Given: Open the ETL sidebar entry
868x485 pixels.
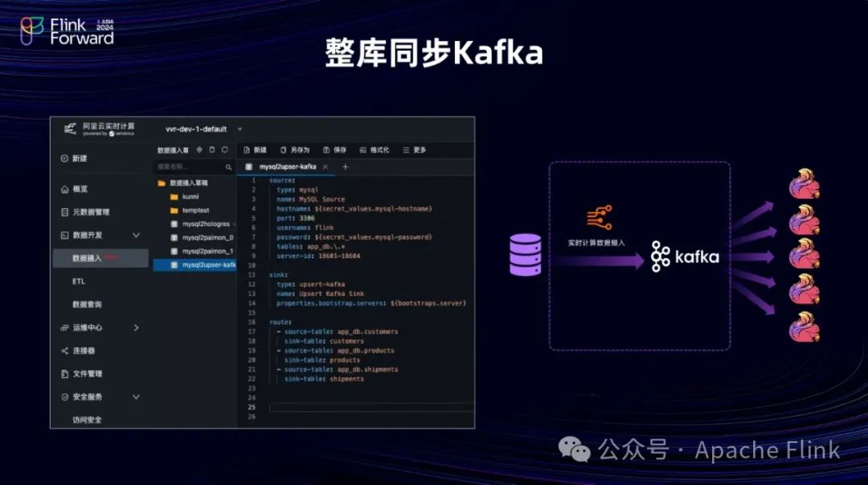Looking at the screenshot, I should pos(79,282).
